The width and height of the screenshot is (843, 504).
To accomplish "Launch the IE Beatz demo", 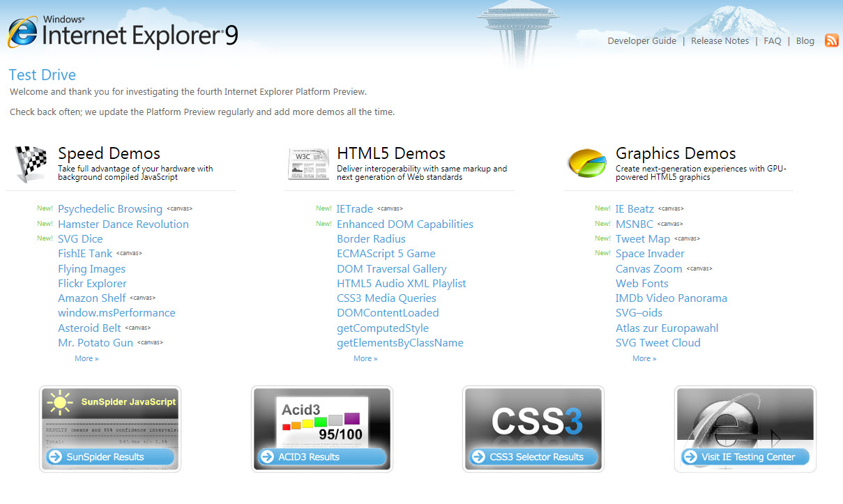I will tap(635, 209).
